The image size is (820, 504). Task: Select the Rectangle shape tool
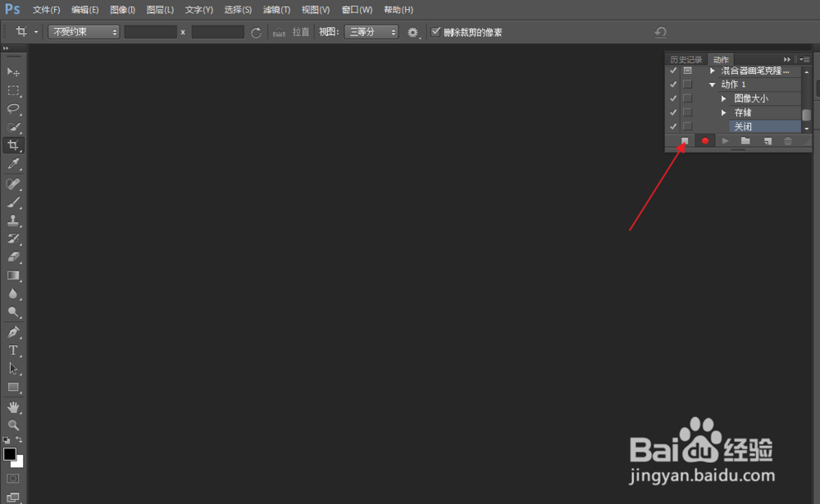(14, 388)
